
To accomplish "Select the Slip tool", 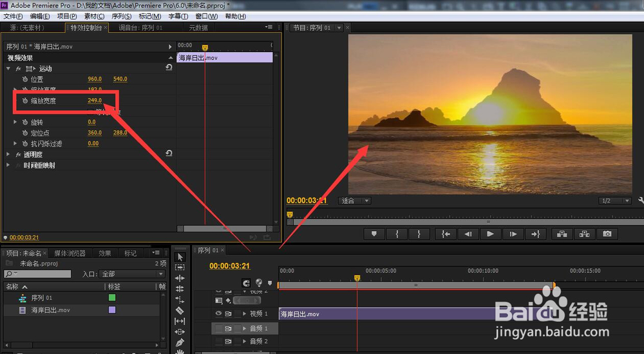I will pos(180,321).
